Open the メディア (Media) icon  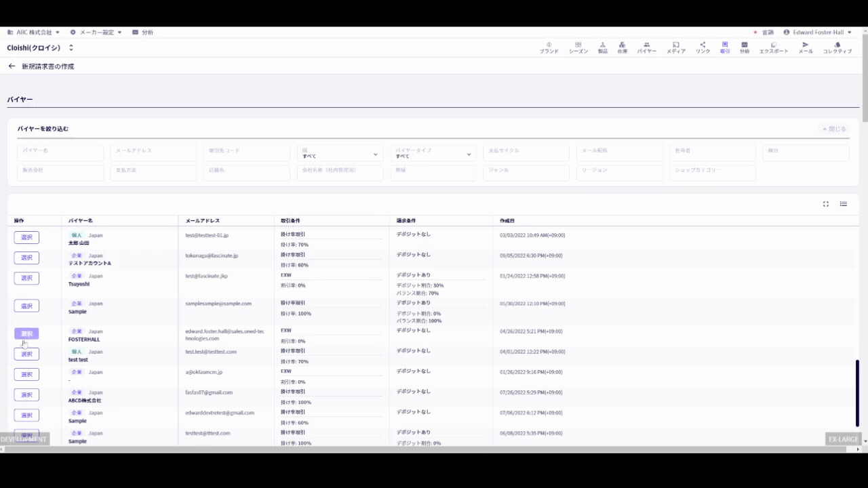[675, 47]
